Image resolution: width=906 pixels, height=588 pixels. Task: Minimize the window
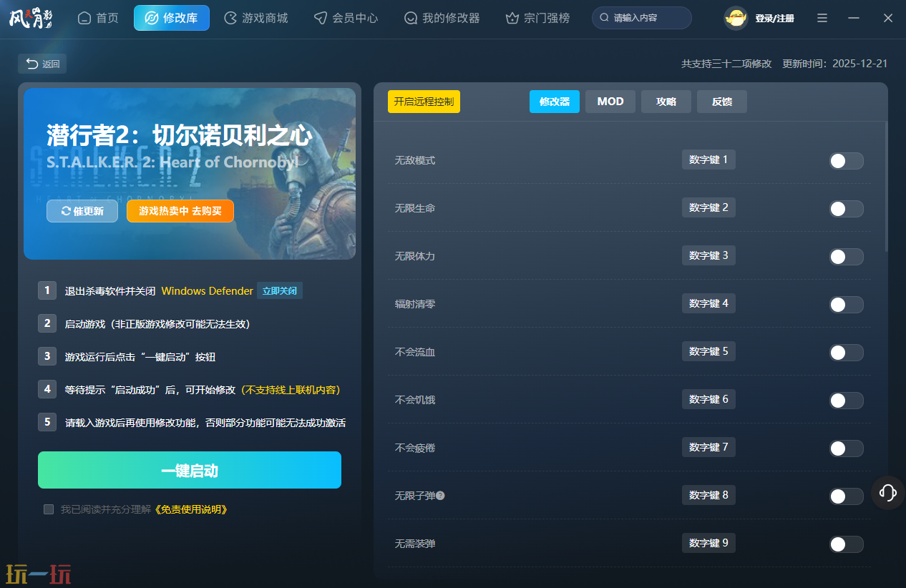854,18
